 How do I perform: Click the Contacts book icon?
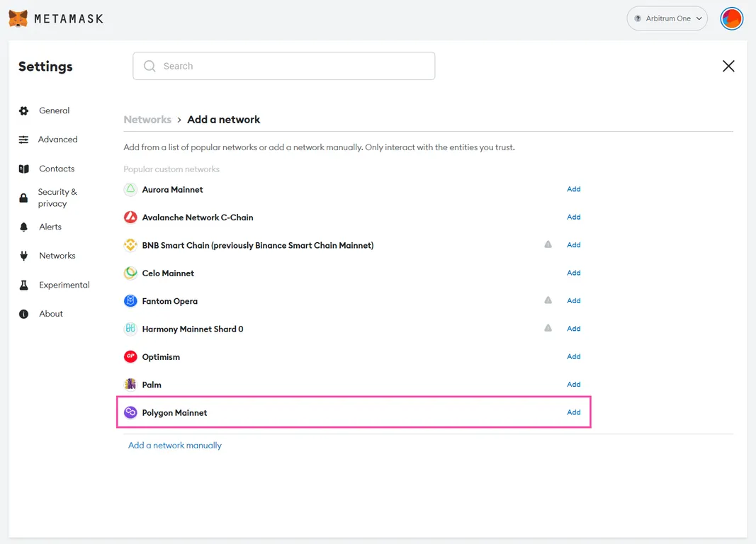point(23,169)
